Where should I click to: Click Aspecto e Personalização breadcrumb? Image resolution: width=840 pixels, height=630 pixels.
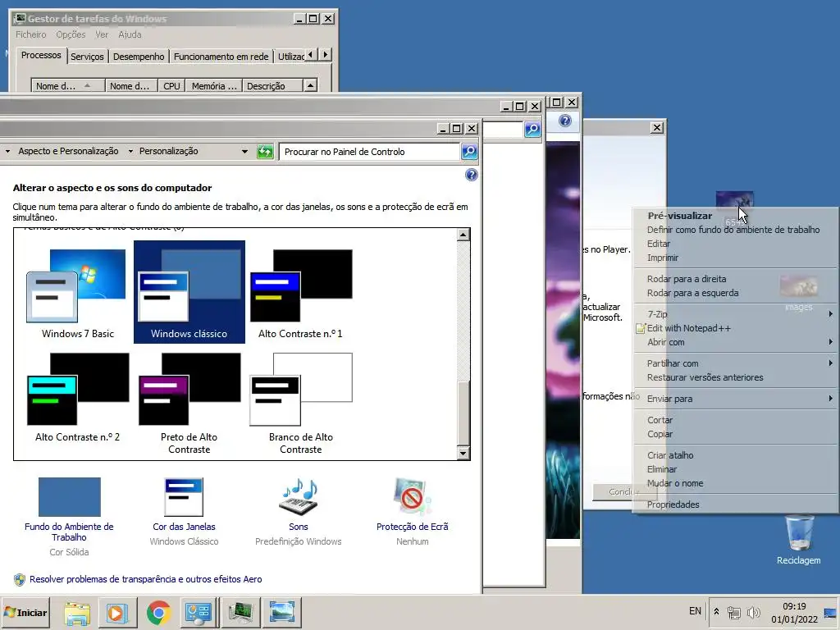point(68,151)
